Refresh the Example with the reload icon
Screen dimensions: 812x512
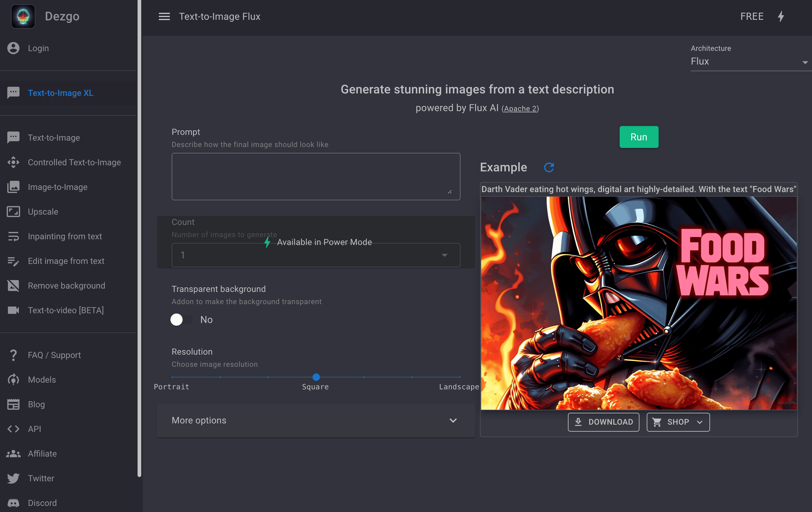coord(549,167)
